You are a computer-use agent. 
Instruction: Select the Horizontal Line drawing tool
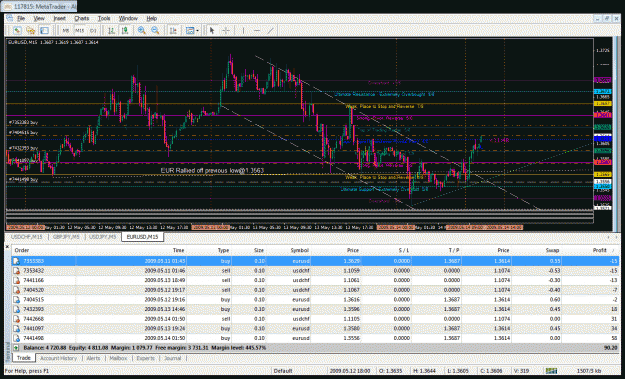tap(257, 30)
